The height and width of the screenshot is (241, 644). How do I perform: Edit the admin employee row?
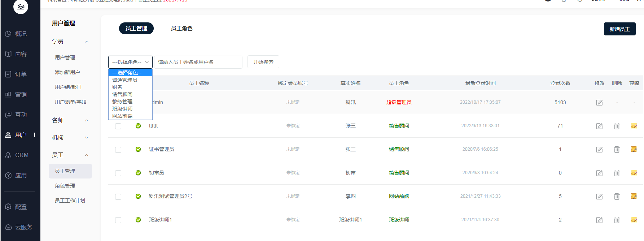coord(599,102)
